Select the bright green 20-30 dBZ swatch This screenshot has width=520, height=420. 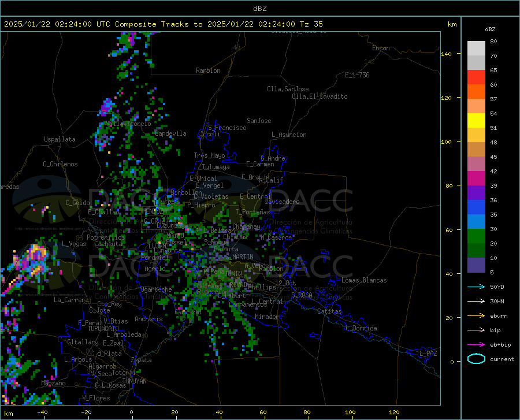coord(476,236)
